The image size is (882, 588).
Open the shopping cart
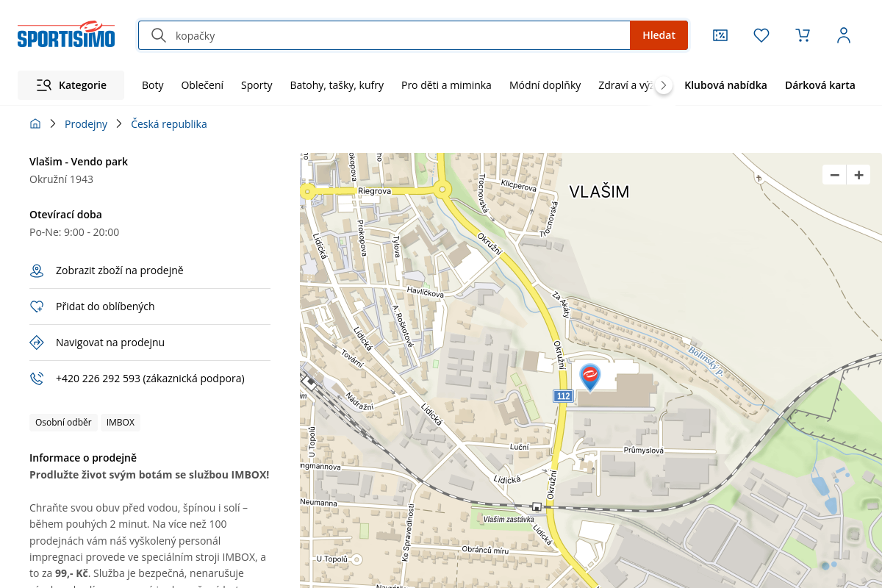803,35
